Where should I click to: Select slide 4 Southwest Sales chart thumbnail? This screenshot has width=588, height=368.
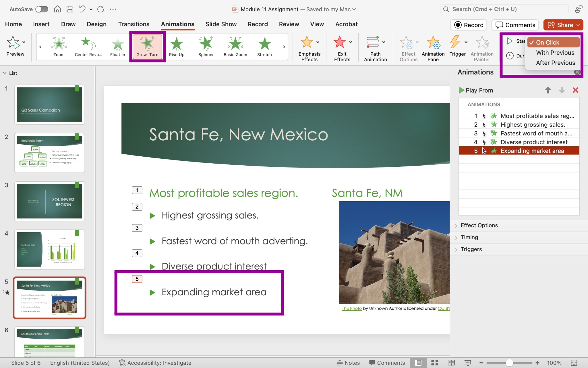(x=49, y=250)
